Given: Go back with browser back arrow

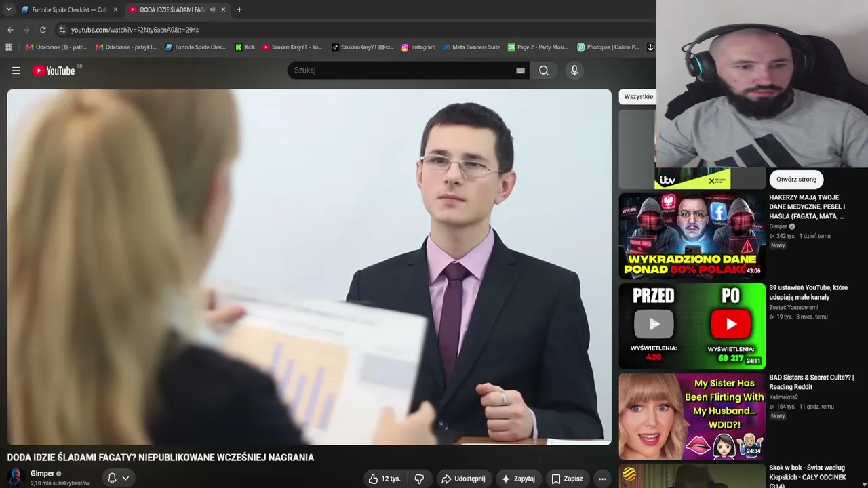Looking at the screenshot, I should [10, 30].
